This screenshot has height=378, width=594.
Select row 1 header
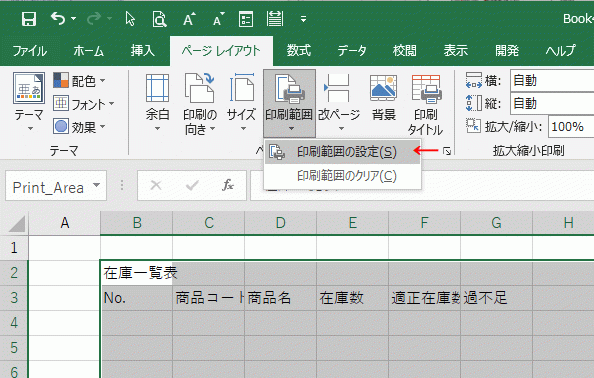click(14, 248)
